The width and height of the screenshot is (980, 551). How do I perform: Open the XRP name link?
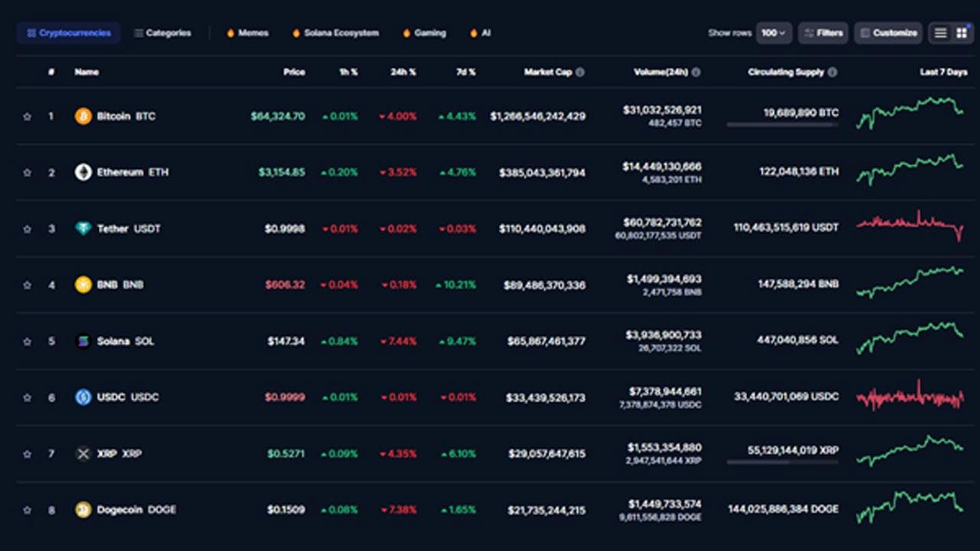click(119, 454)
